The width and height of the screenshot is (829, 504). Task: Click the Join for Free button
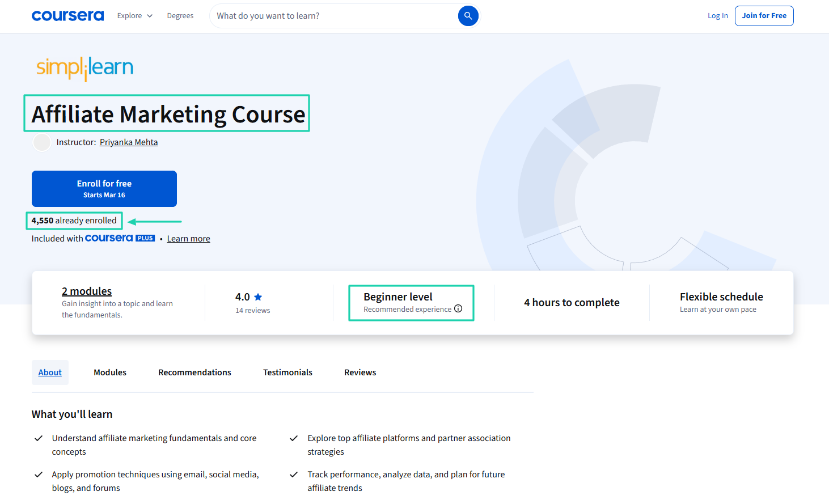pyautogui.click(x=764, y=15)
